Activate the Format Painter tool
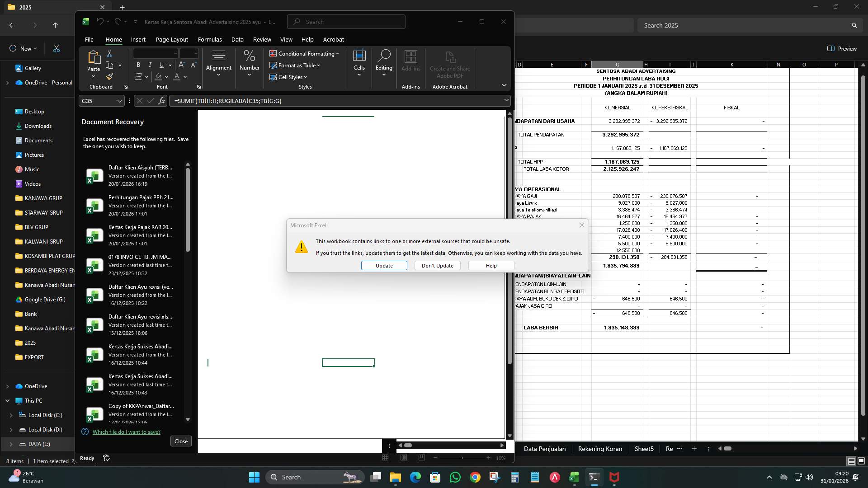The width and height of the screenshot is (868, 488). tap(109, 76)
